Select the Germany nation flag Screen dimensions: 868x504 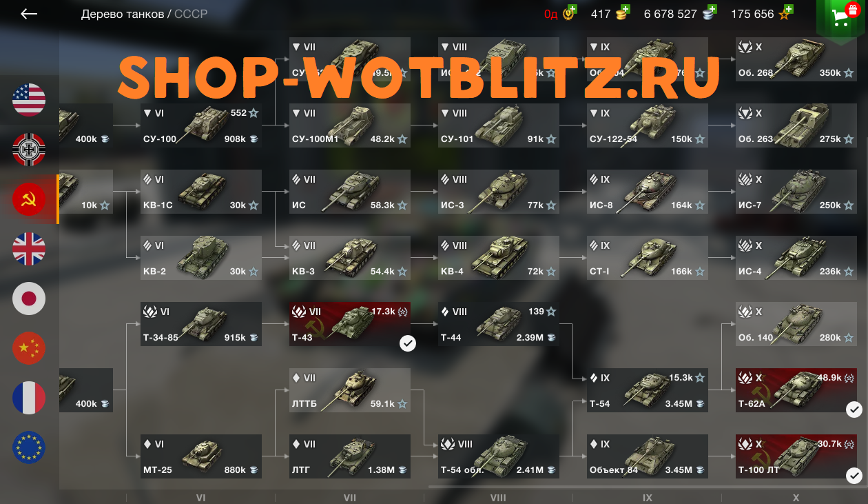[x=29, y=150]
